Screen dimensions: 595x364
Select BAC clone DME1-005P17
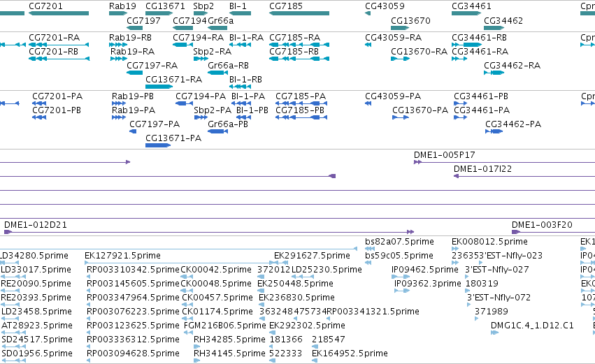pos(505,162)
